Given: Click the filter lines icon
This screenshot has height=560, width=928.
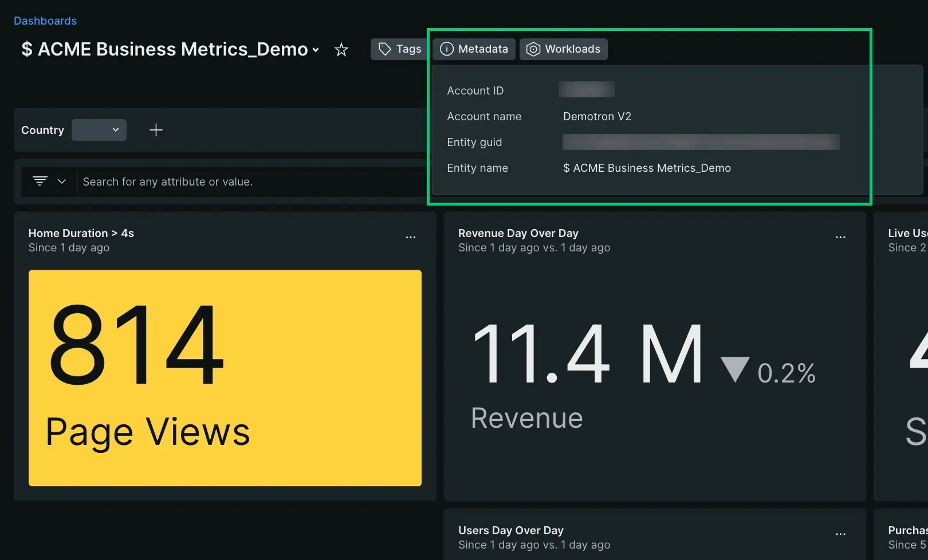Looking at the screenshot, I should pyautogui.click(x=40, y=182).
